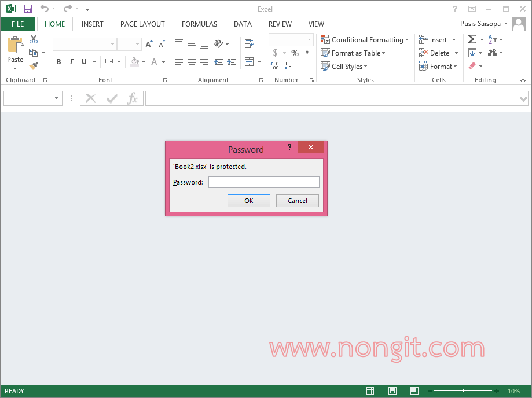Apply Percent Style icon
This screenshot has height=398, width=532.
pyautogui.click(x=295, y=53)
